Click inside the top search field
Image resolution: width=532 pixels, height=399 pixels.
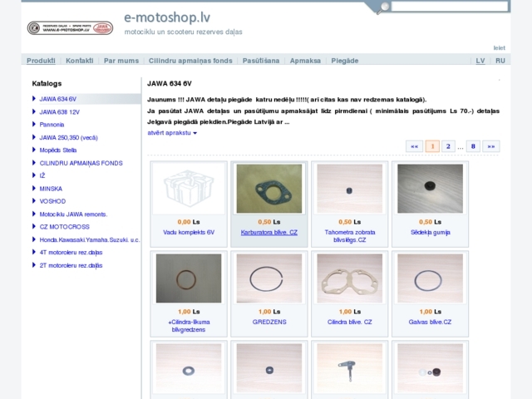pos(449,7)
